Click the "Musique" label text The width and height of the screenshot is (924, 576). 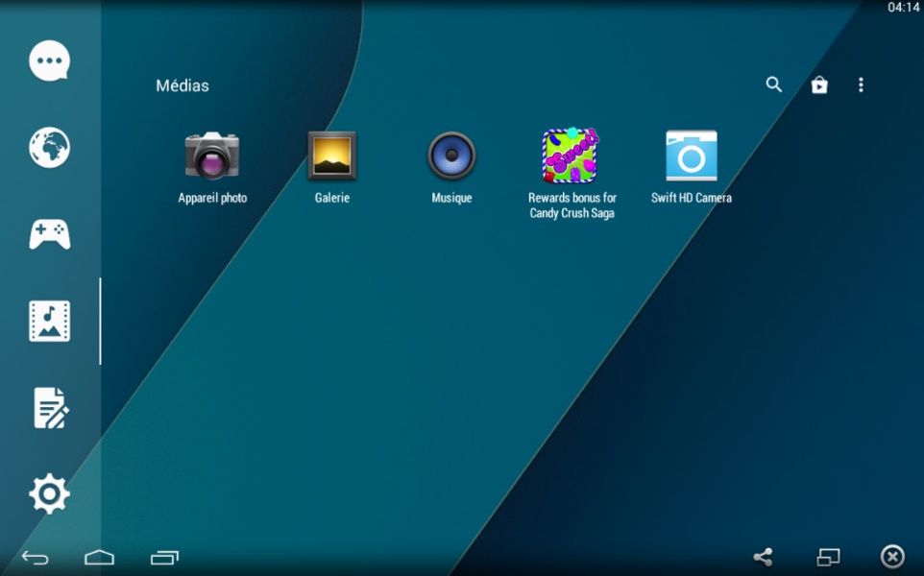point(452,198)
